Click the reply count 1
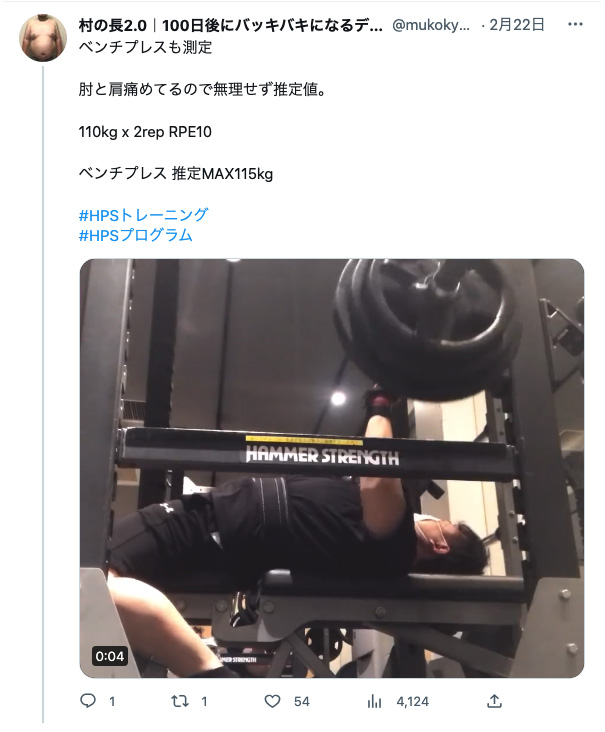Viewport: 605px width, 732px height. 112,701
